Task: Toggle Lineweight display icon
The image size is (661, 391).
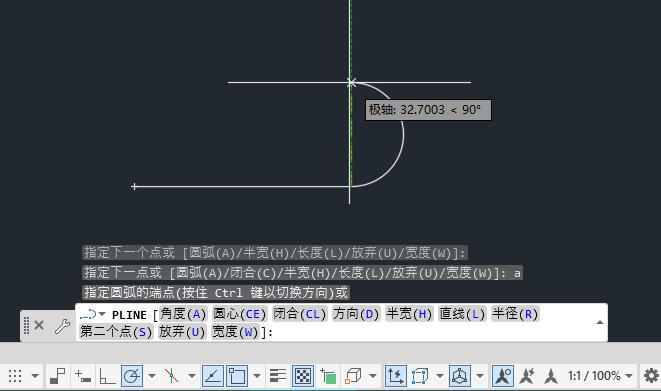Action: click(x=278, y=376)
